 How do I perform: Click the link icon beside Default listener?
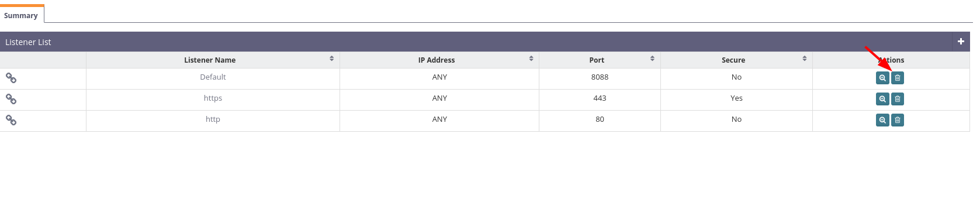click(x=11, y=78)
